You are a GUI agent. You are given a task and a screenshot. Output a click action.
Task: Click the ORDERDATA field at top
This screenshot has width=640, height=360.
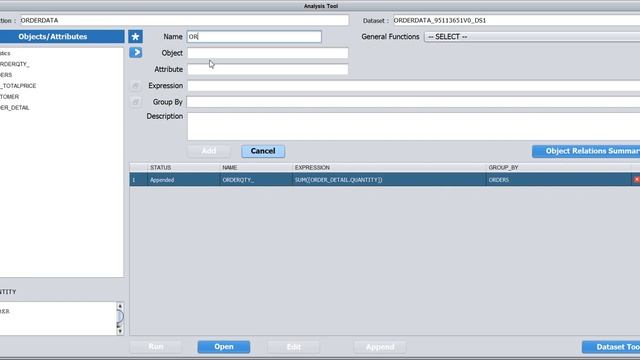coord(184,20)
